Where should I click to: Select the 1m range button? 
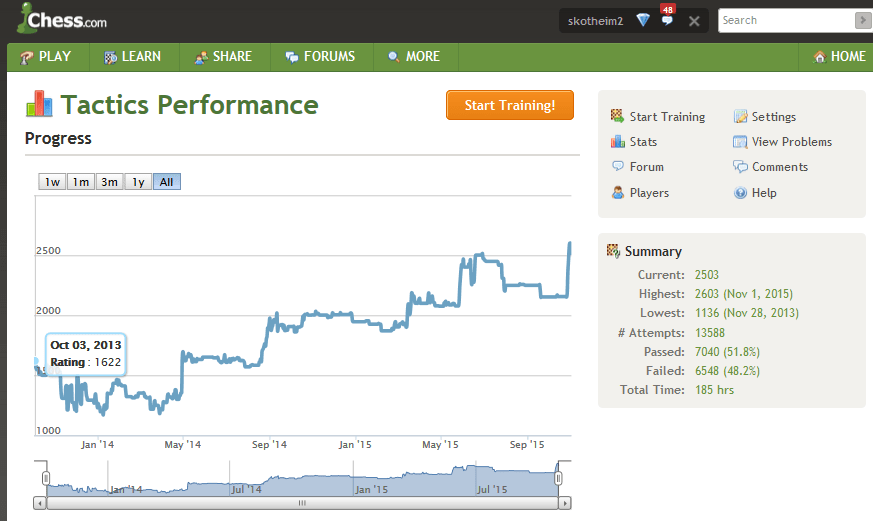[81, 182]
